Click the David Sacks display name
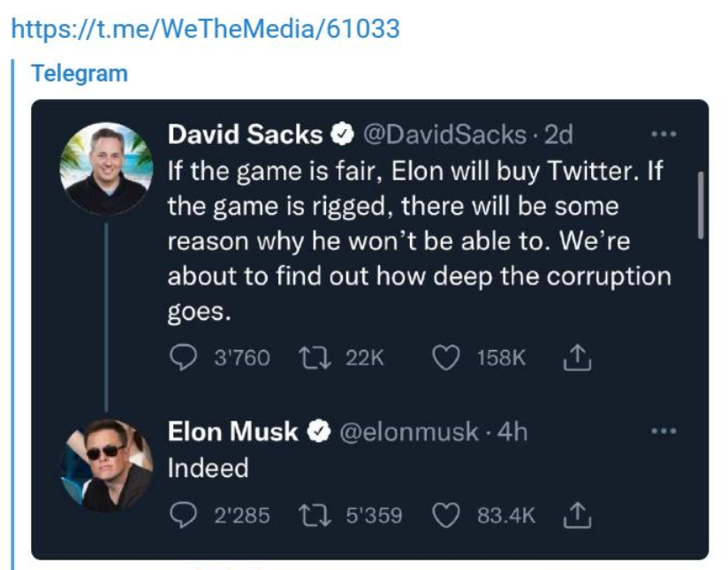The width and height of the screenshot is (728, 570). pyautogui.click(x=245, y=134)
